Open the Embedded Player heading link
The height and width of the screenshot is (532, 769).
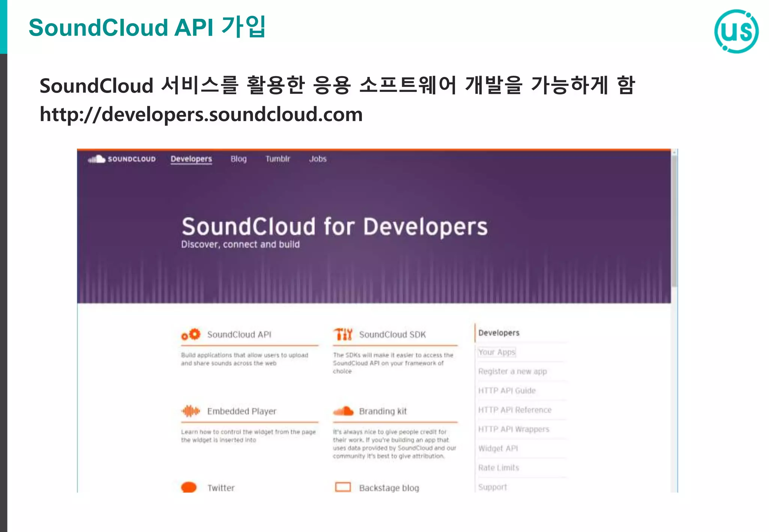pyautogui.click(x=241, y=411)
